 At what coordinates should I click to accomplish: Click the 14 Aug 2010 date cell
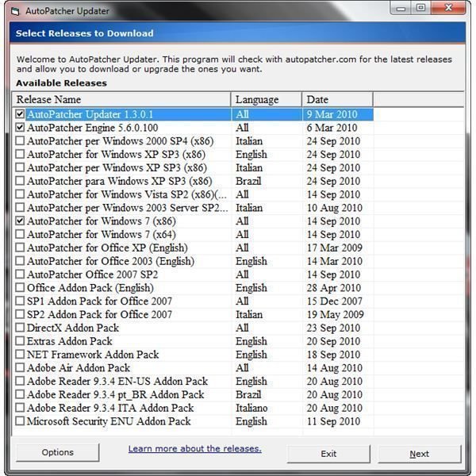(335, 368)
